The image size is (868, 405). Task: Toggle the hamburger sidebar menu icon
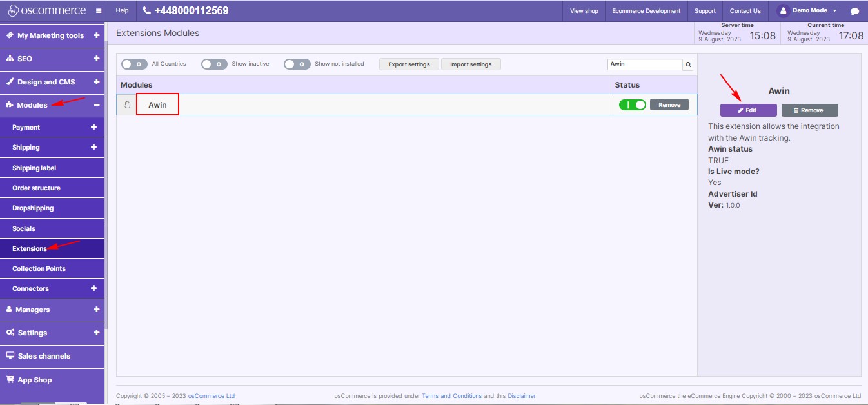(98, 11)
